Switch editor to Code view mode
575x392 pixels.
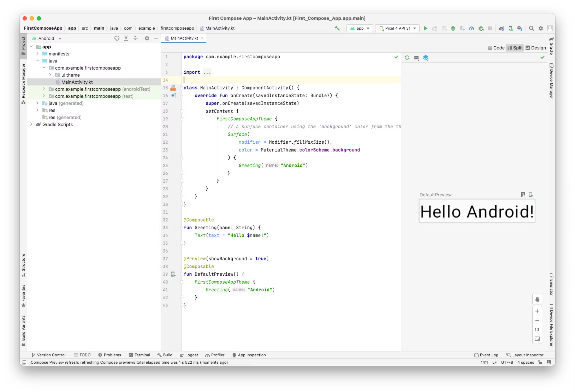(496, 48)
